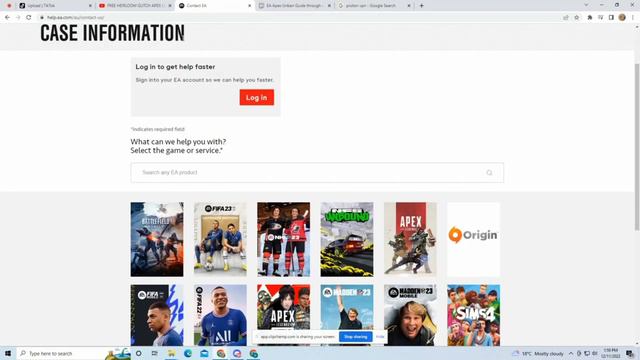Show hidden system tray icons
Viewport: 640px width, 360px height.
coord(571,353)
